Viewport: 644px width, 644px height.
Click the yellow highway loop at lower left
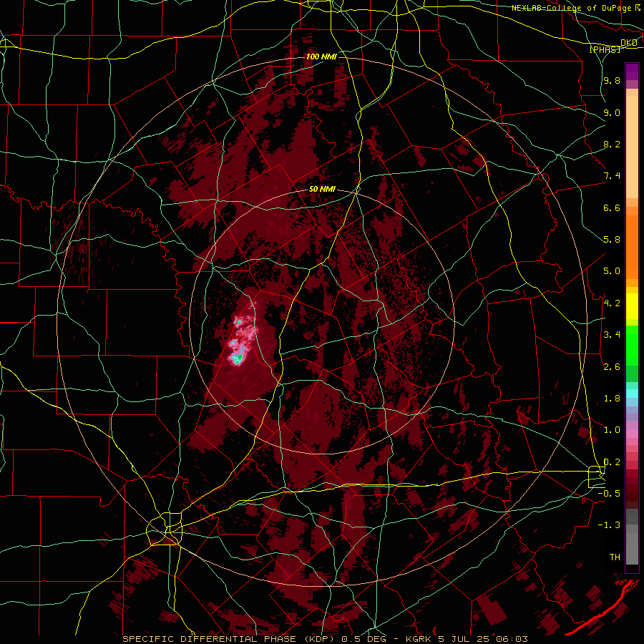coord(165,530)
